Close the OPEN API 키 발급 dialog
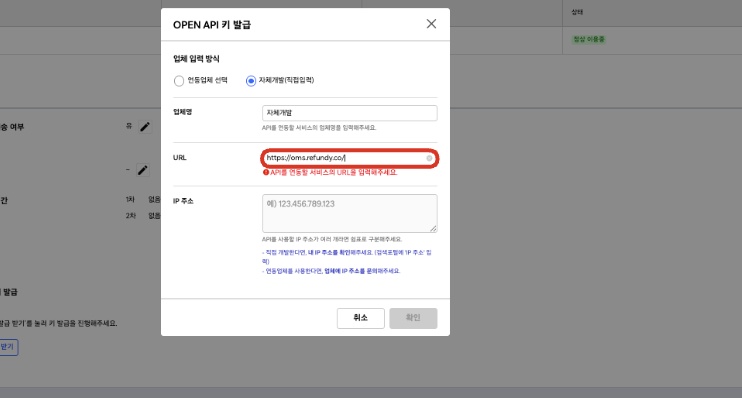This screenshot has height=398, width=742. (x=431, y=24)
